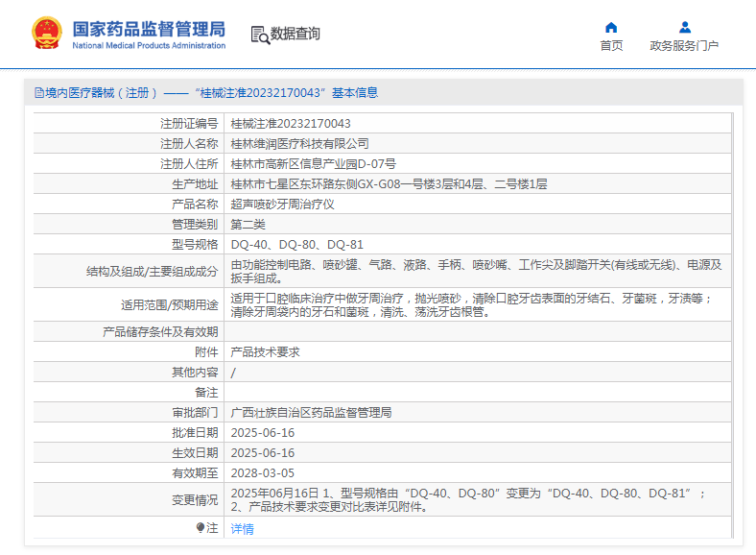
Task: Click the 政务服务门户 person icon
Action: tap(684, 27)
